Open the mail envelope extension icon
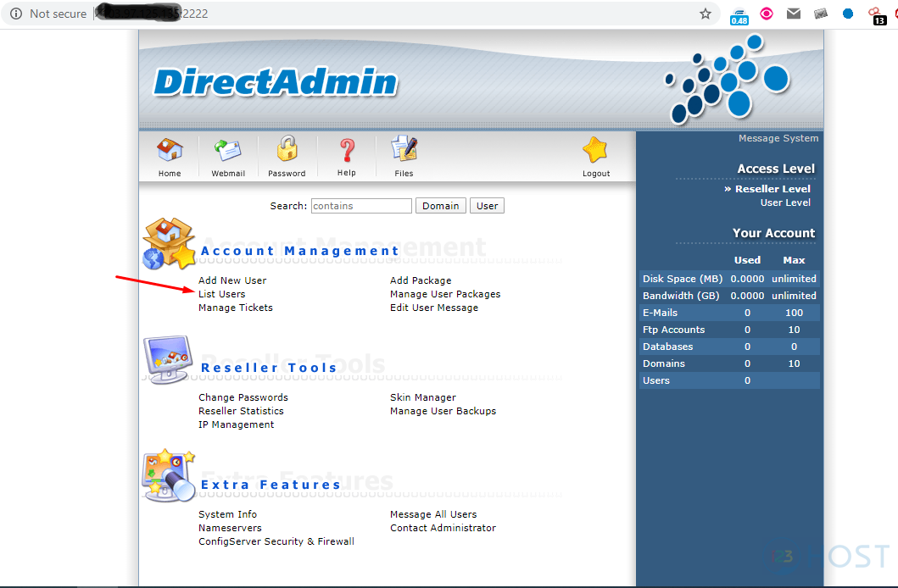 pos(793,14)
